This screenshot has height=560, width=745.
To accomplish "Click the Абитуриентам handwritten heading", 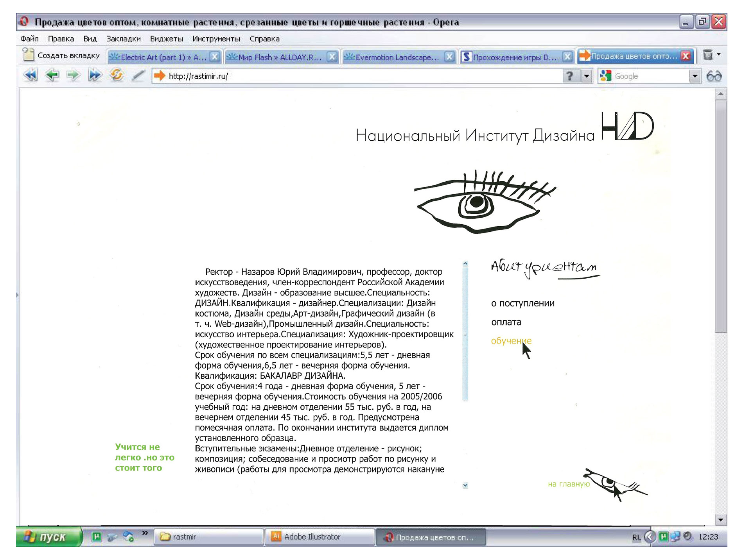I will pos(545,268).
